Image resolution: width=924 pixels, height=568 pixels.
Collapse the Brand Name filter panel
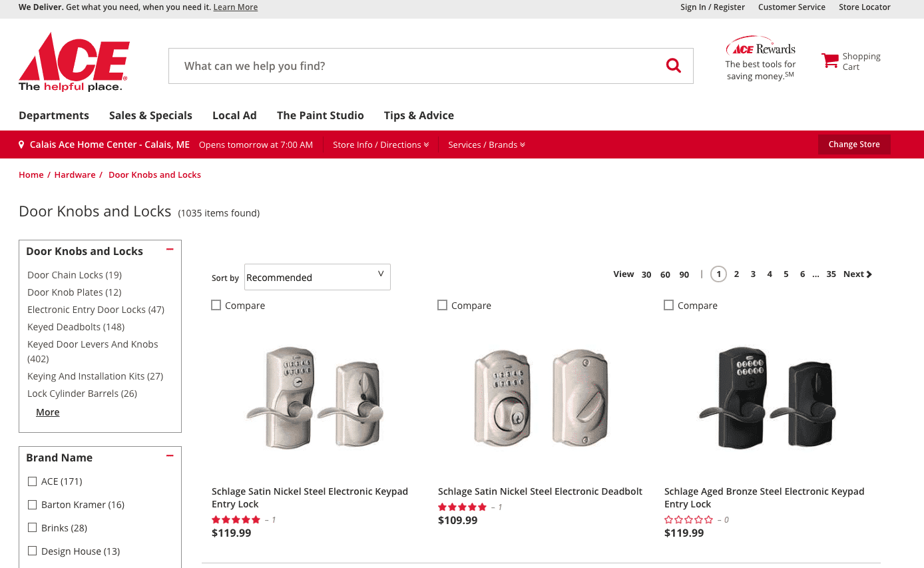pos(170,456)
